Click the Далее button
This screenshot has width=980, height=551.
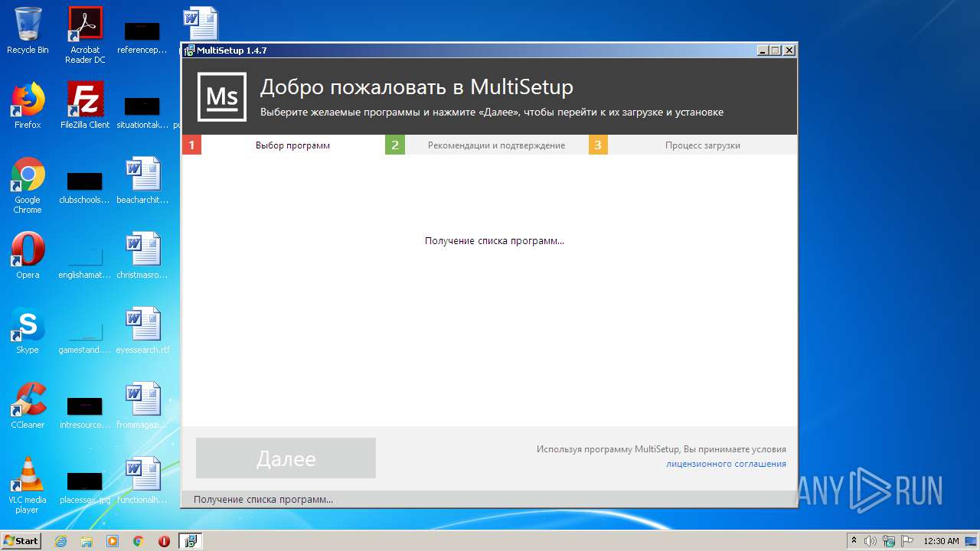click(x=286, y=458)
